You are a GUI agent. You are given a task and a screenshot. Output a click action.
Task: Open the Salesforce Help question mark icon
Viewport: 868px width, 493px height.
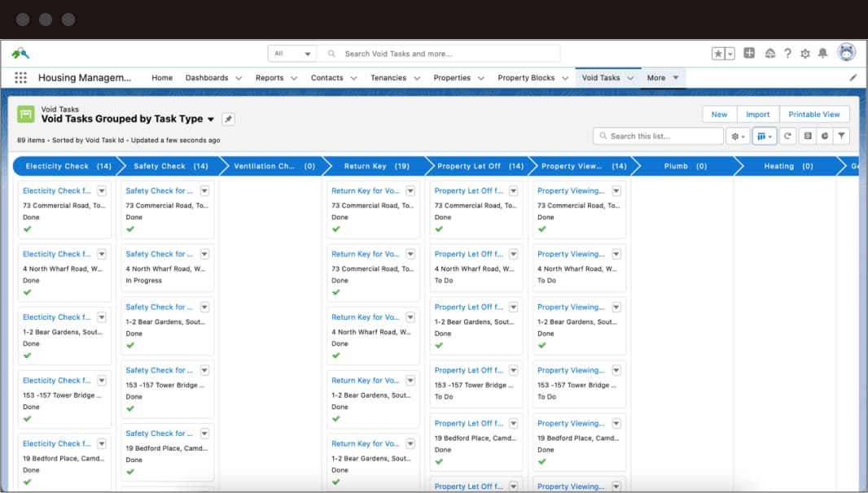787,53
